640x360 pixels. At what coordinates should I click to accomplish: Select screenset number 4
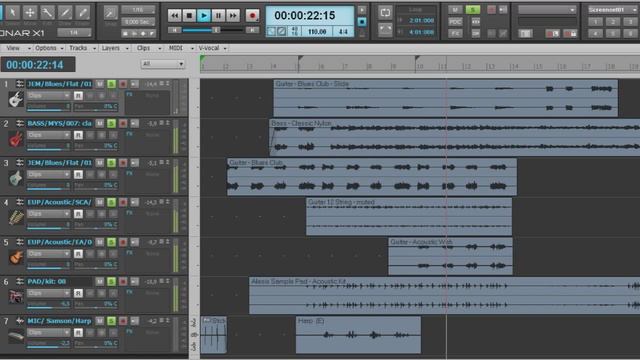pyautogui.click(x=596, y=33)
